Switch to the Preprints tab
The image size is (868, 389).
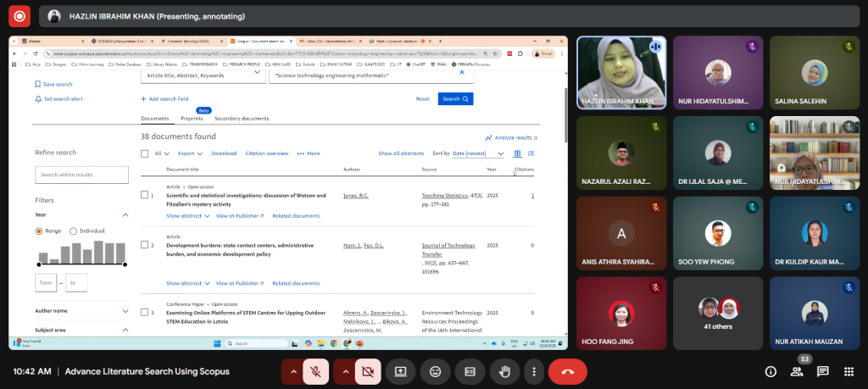pyautogui.click(x=192, y=119)
